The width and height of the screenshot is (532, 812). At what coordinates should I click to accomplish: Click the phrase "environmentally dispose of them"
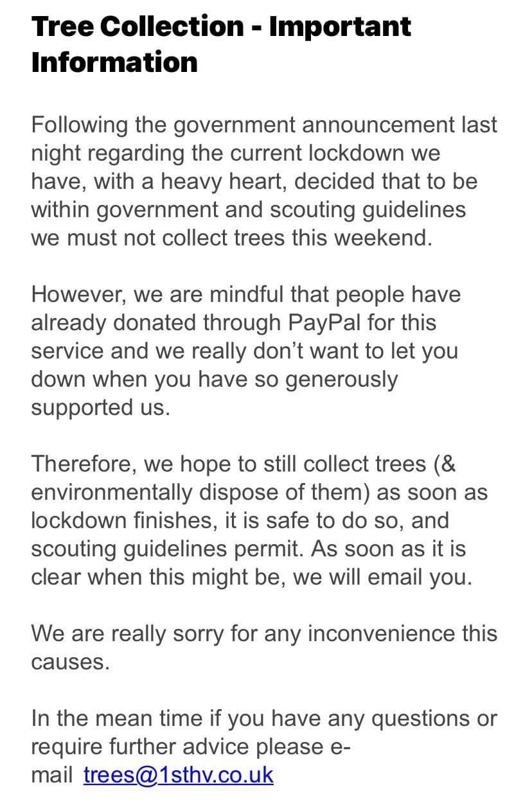click(x=200, y=492)
